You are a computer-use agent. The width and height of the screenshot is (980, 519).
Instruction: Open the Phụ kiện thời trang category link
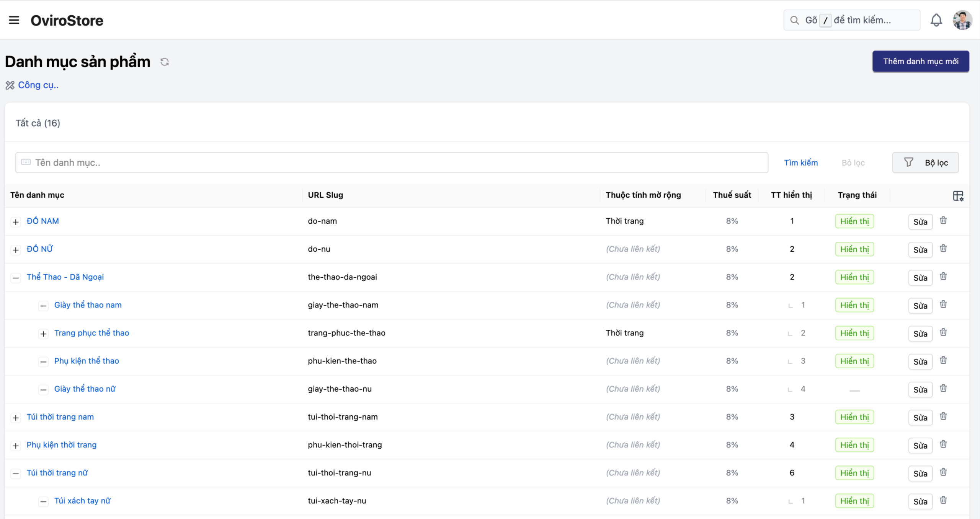click(62, 445)
